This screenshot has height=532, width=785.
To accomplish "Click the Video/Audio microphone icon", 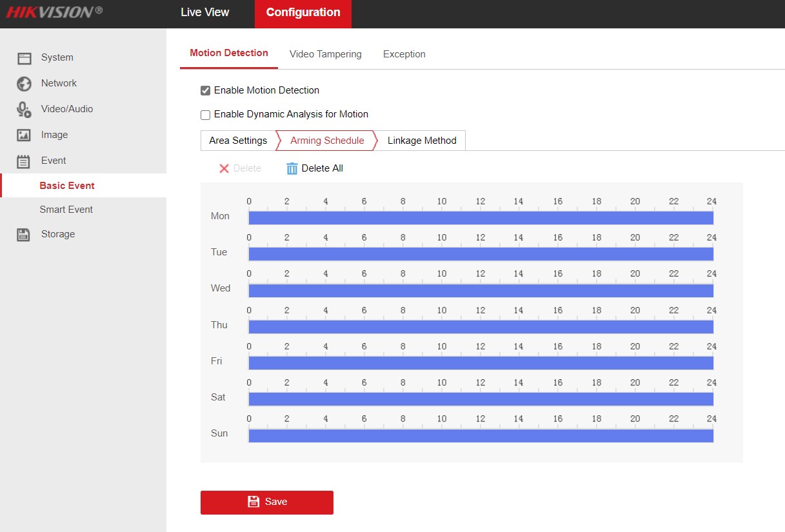I will 24,110.
